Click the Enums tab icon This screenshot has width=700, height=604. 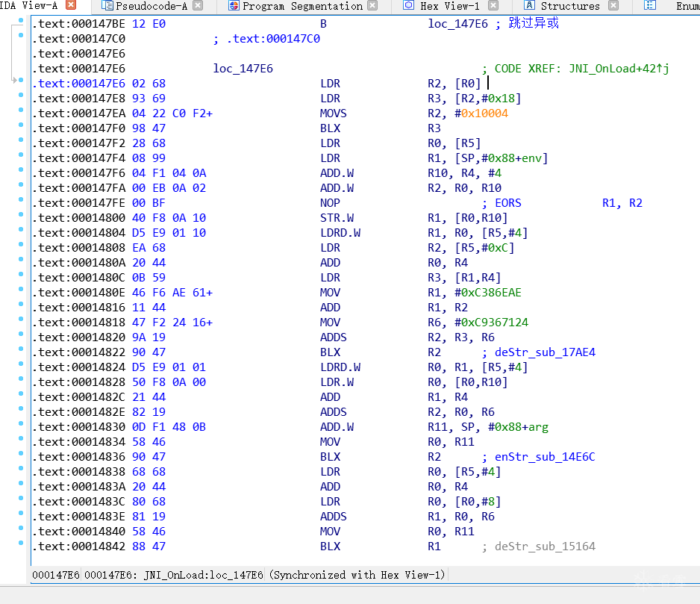(x=650, y=5)
